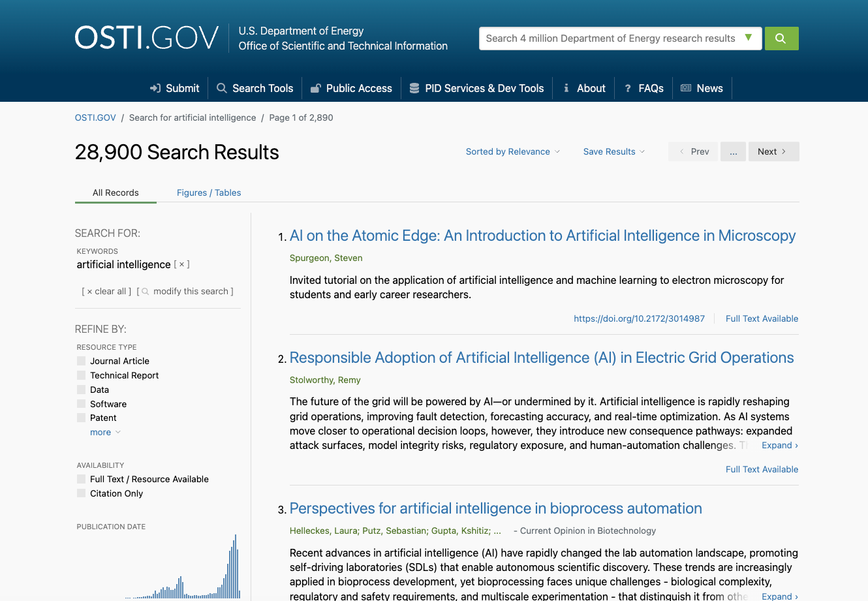Click the News newspaper icon
Viewport: 868px width, 601px height.
[x=686, y=87]
